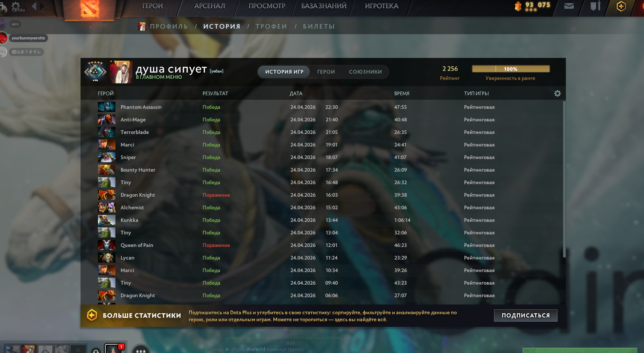
Task: Click the match history vertical scrollbar
Action: [564, 179]
